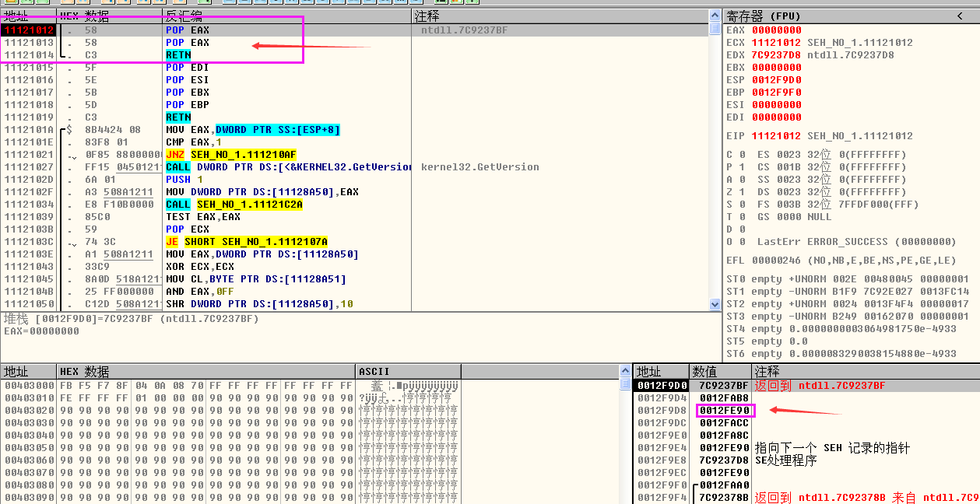Click the ntdll.7C9237BF comment in first row
The height and width of the screenshot is (504, 980).
click(x=464, y=30)
